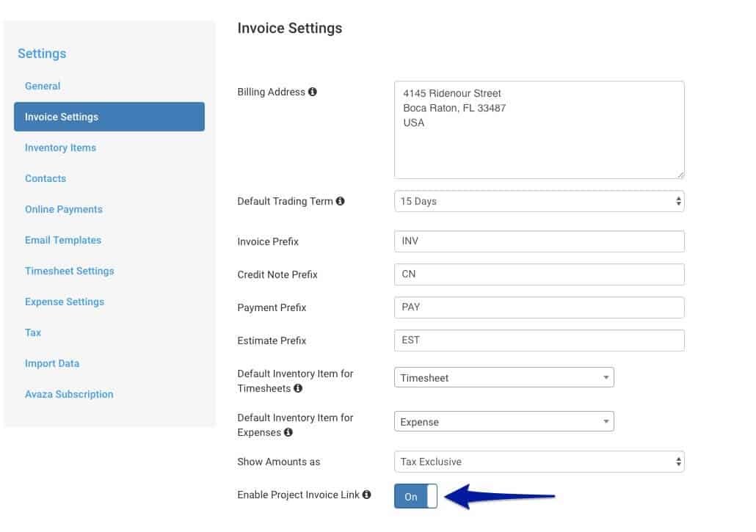This screenshot has height=532, width=756.
Task: Click the Enable Project Invoice Link info icon
Action: click(367, 494)
